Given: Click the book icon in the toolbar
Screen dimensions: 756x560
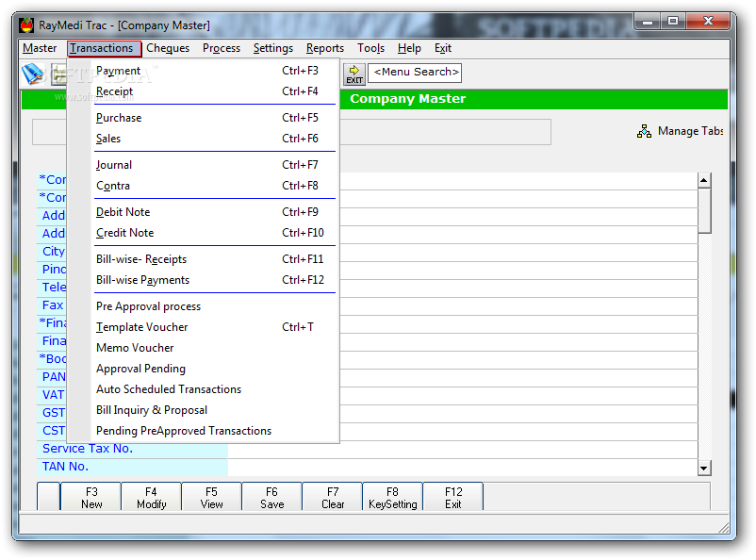Looking at the screenshot, I should [32, 74].
